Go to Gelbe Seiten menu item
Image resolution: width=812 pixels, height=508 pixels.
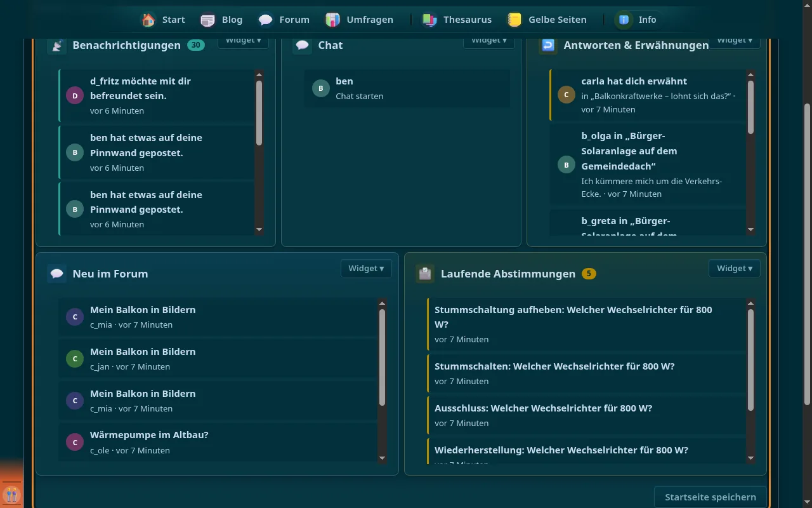(x=547, y=20)
